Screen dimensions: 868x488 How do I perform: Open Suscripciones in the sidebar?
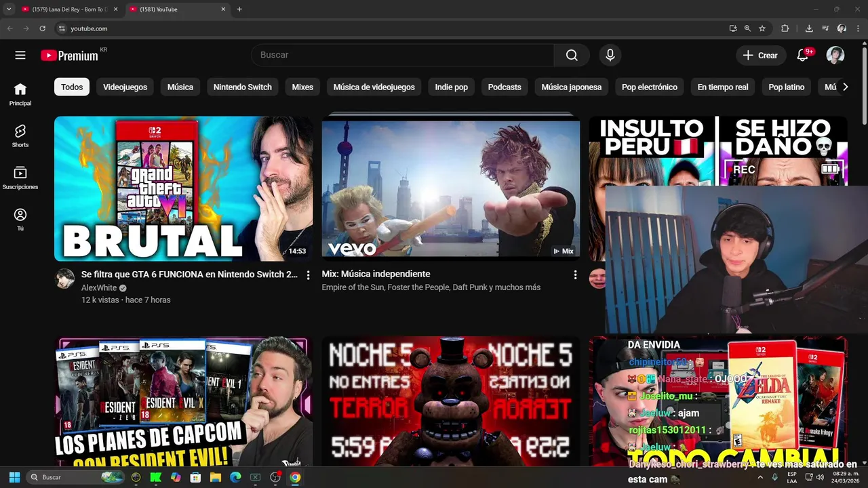tap(20, 178)
